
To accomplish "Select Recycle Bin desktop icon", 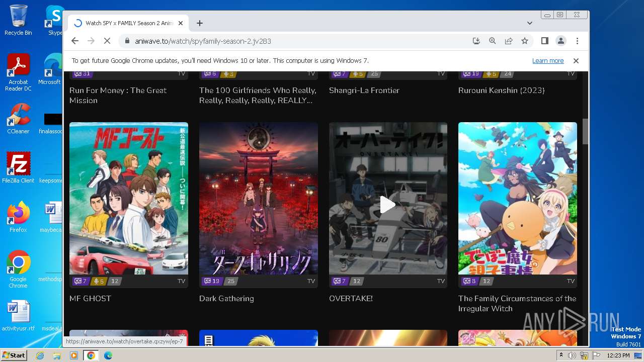I will pyautogui.click(x=18, y=20).
